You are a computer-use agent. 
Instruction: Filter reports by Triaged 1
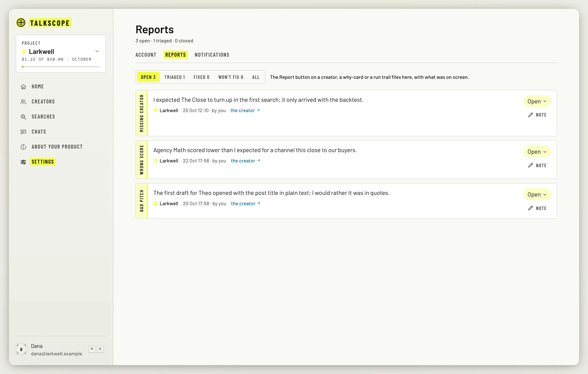click(x=175, y=77)
